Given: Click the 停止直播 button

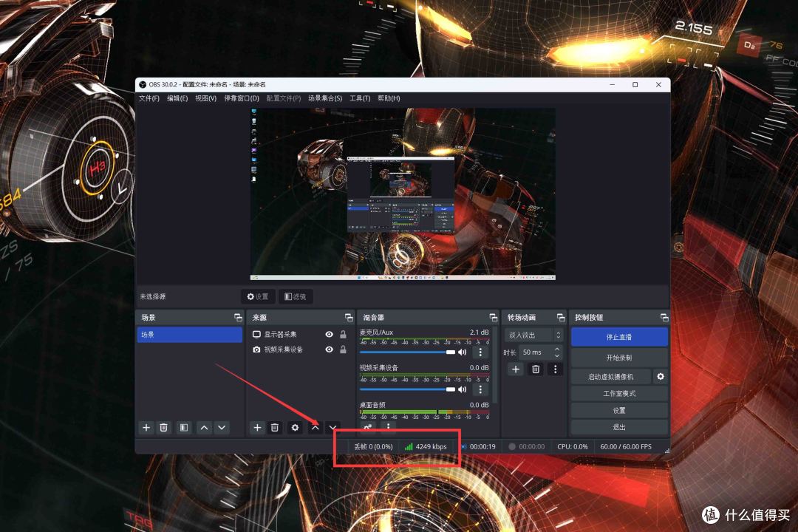Looking at the screenshot, I should (x=619, y=337).
